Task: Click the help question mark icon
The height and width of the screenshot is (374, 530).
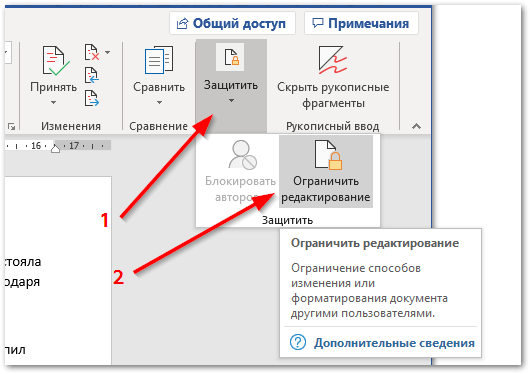Action: click(298, 342)
